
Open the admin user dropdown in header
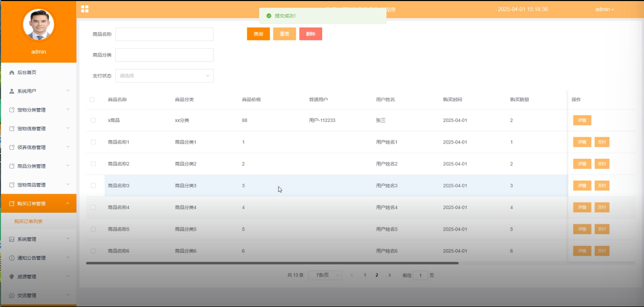[x=605, y=9]
